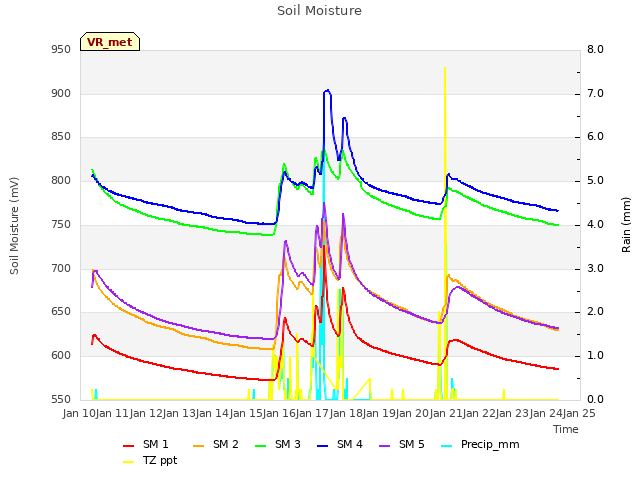
Task: Click the Soil Moisture chart title
Action: point(319,11)
